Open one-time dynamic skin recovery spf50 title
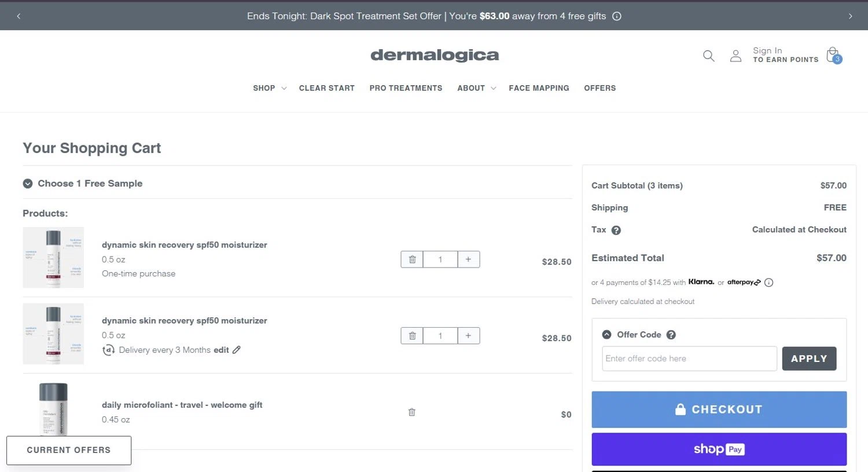 coord(185,245)
